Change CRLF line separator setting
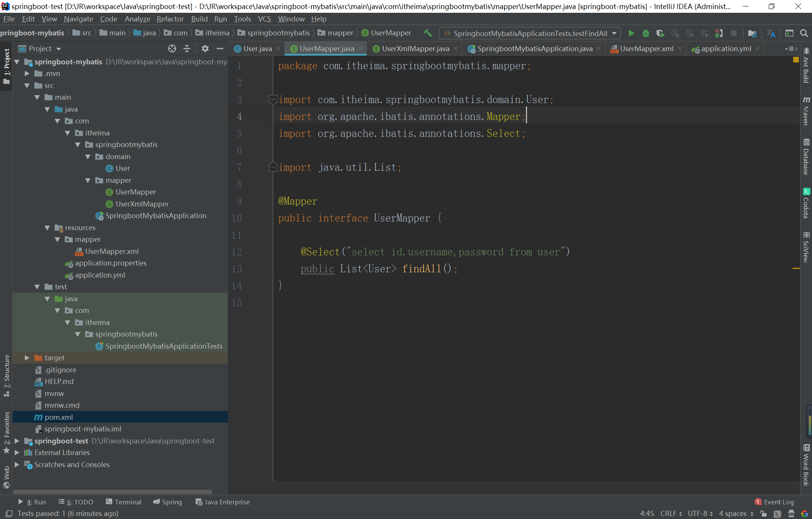Screen dimensions: 812x519 click(x=671, y=514)
